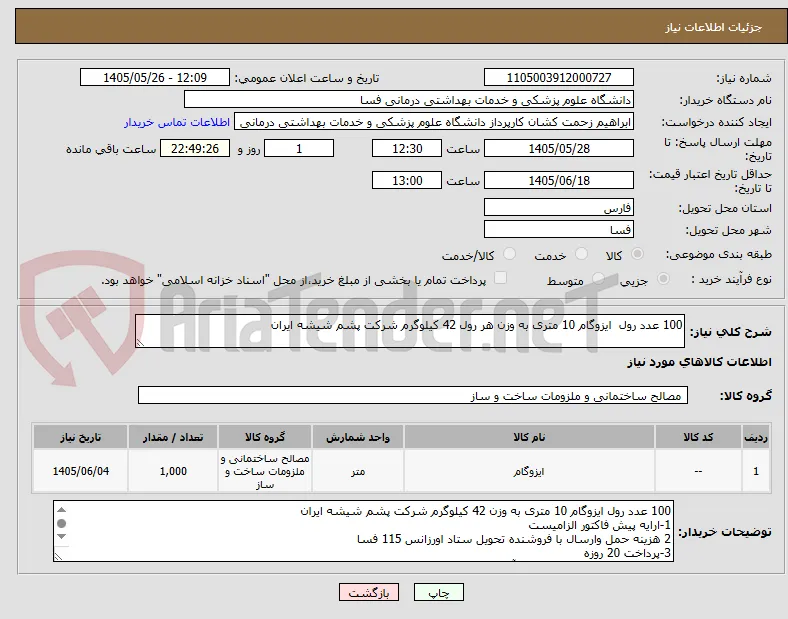Screen dimensions: 788x619
Task: Click the متر unit cell
Action: coord(358,471)
